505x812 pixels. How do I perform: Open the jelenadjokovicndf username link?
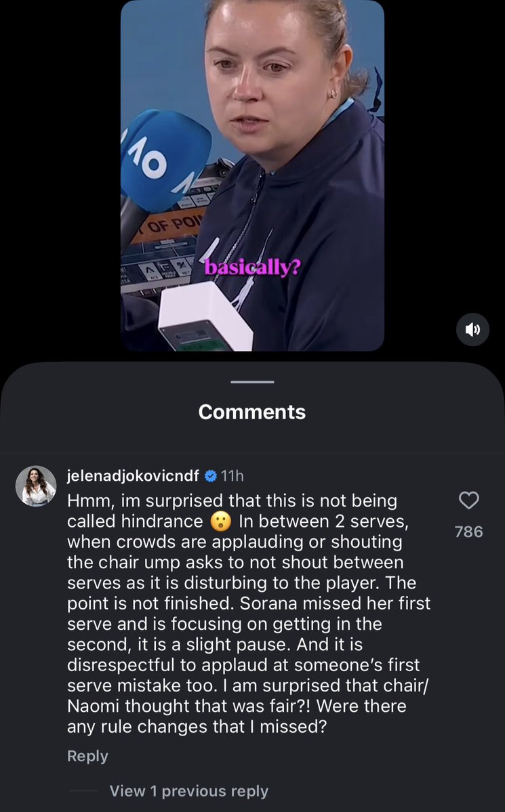click(134, 475)
